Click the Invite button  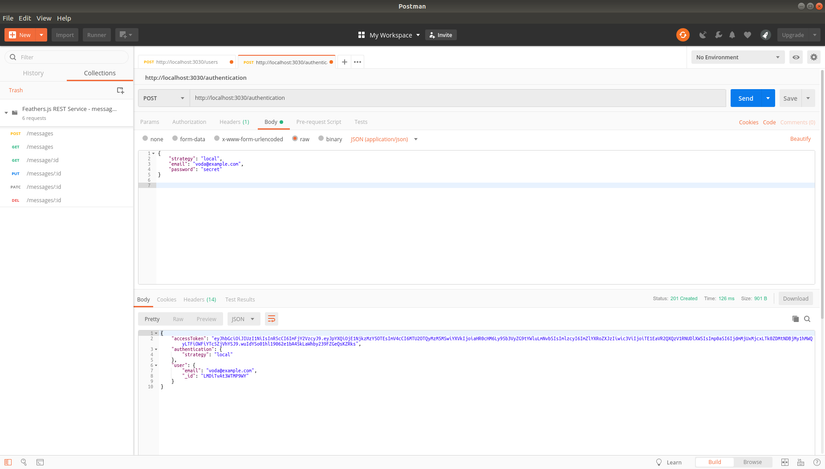[441, 35]
